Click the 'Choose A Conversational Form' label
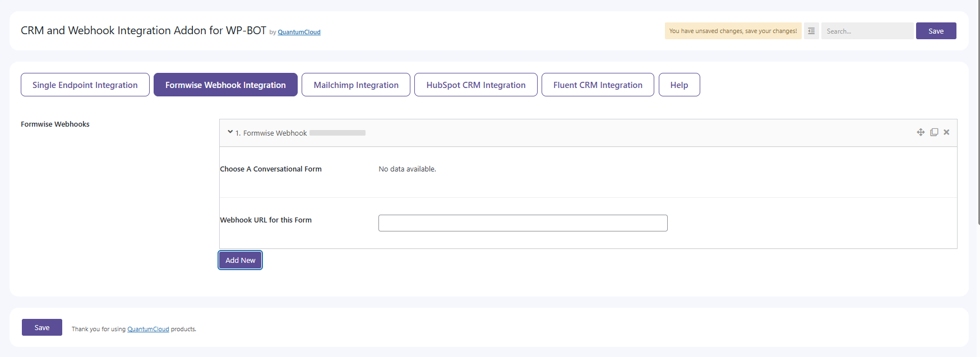This screenshot has height=357, width=980. click(271, 169)
